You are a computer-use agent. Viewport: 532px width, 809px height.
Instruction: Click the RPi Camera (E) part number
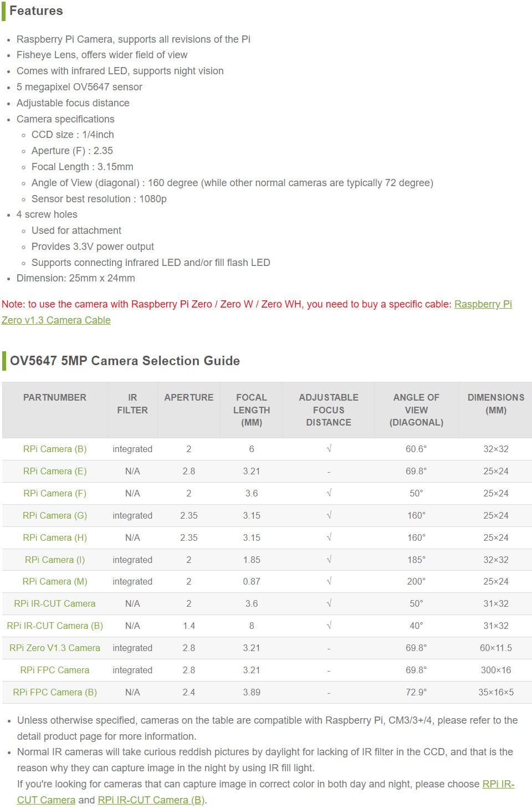pos(55,471)
